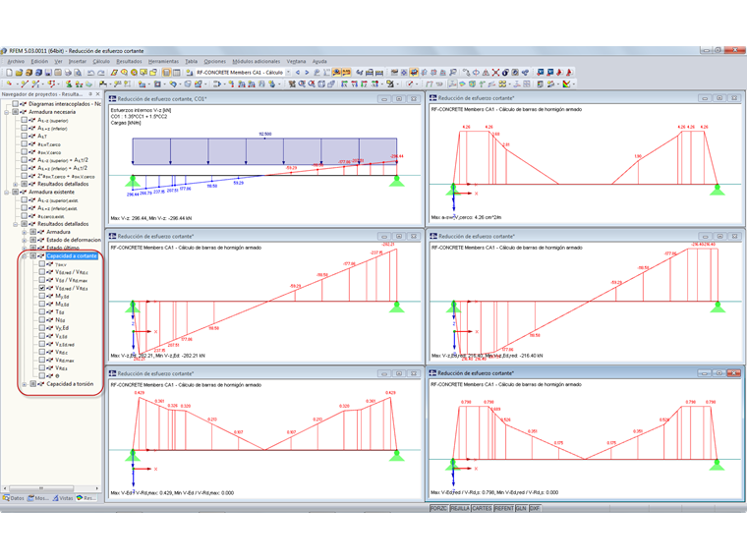Click the Save disk icon
The height and width of the screenshot is (560, 747).
(x=48, y=73)
